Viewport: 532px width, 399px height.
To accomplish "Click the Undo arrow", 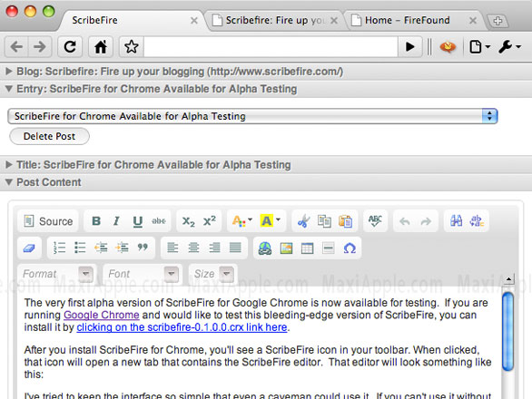I will pyautogui.click(x=405, y=221).
